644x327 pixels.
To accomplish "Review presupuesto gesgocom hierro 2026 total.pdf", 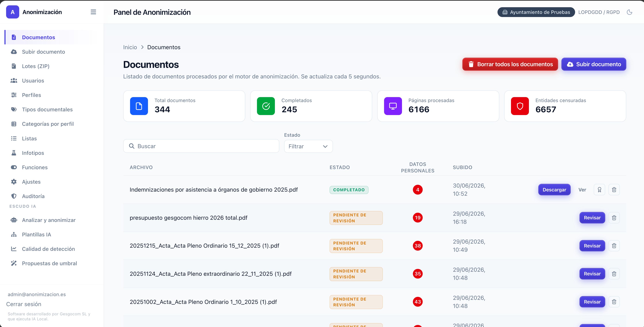I will tap(592, 218).
